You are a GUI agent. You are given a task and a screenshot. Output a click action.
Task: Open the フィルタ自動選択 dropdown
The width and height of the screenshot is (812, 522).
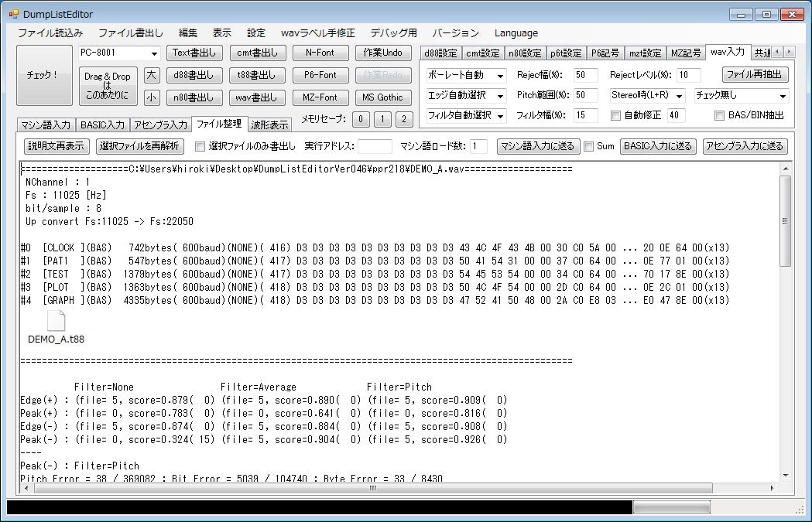tap(466, 115)
